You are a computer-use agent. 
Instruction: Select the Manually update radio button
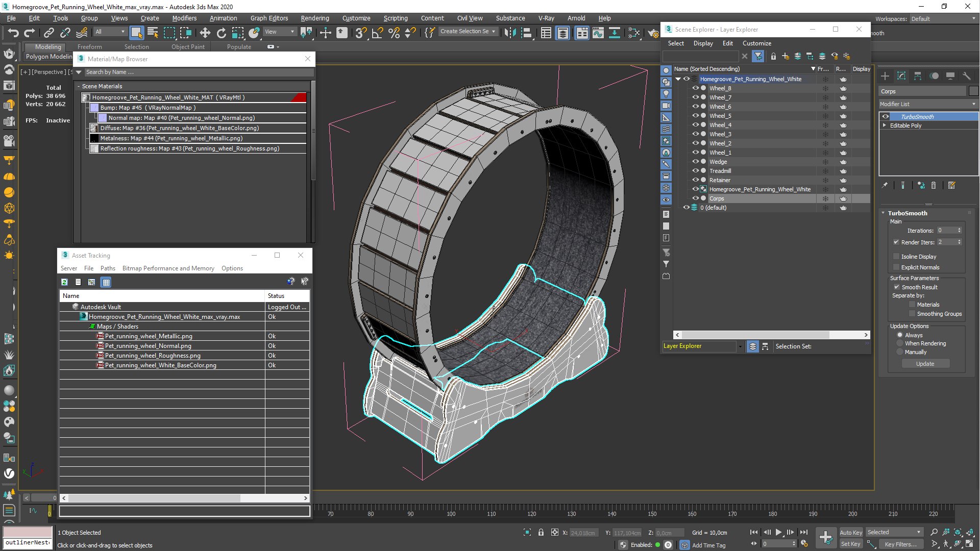tap(900, 352)
